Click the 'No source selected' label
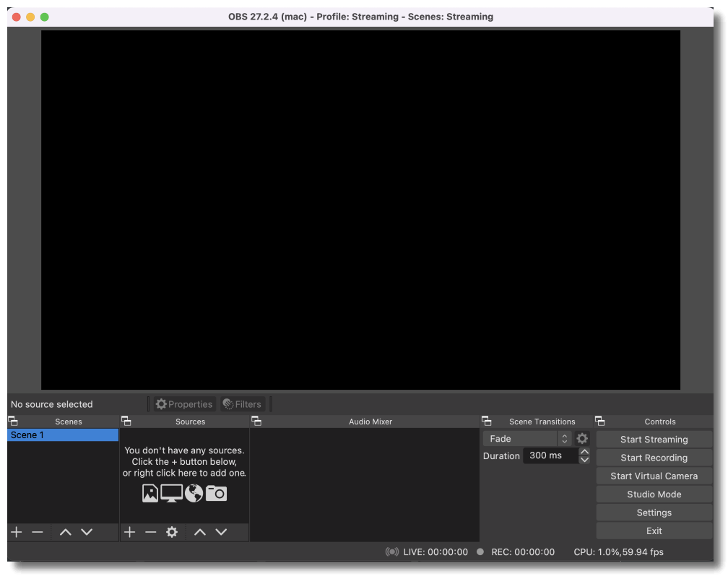Image resolution: width=728 pixels, height=576 pixels. [51, 404]
